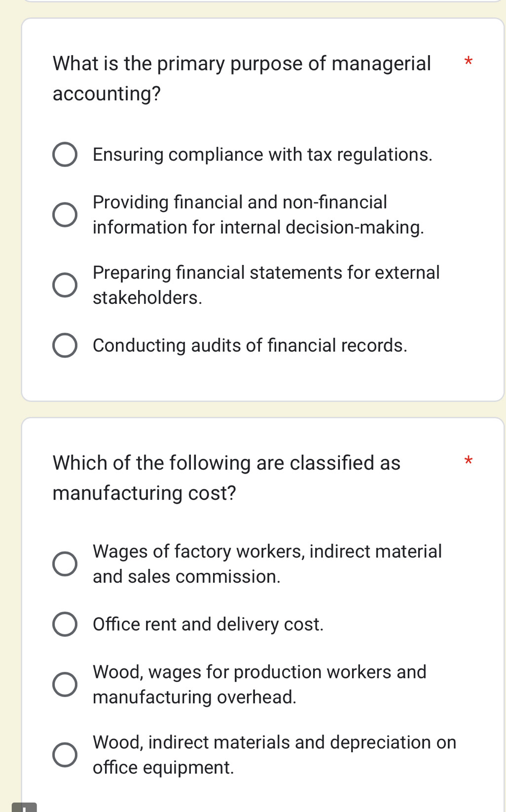The width and height of the screenshot is (506, 812).
Task: Click the 'information for internal decision-making.' text line
Action: [x=258, y=227]
